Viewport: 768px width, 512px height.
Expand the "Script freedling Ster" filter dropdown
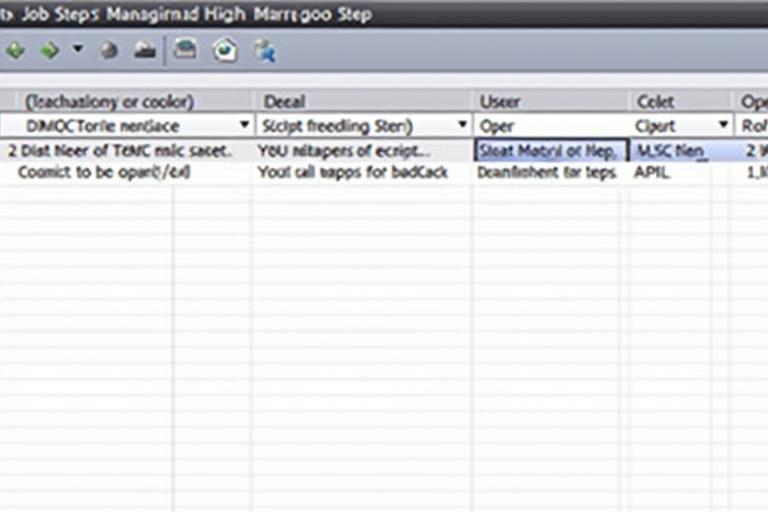coord(462,126)
